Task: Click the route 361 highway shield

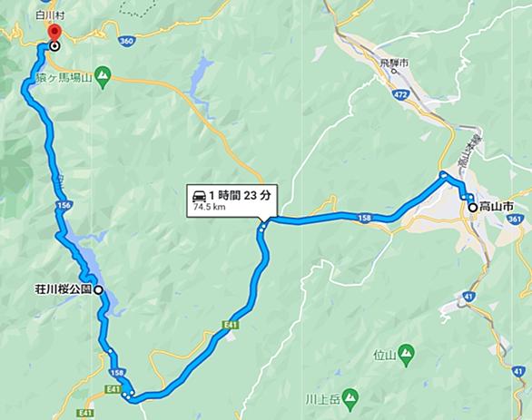Action: (515, 219)
